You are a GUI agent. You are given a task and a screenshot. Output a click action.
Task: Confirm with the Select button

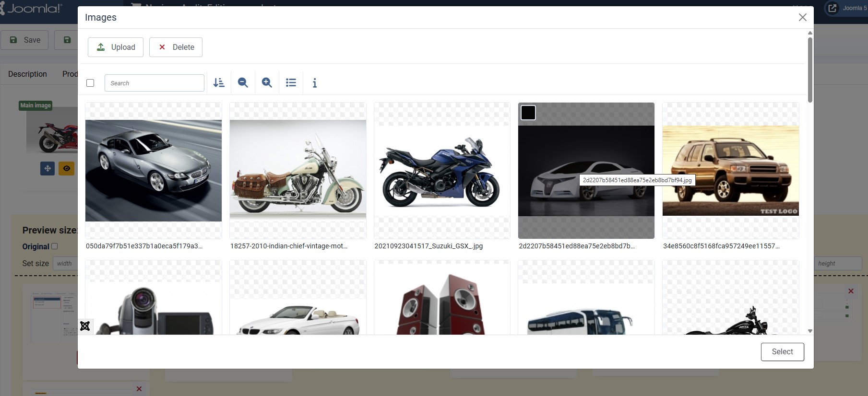(782, 351)
